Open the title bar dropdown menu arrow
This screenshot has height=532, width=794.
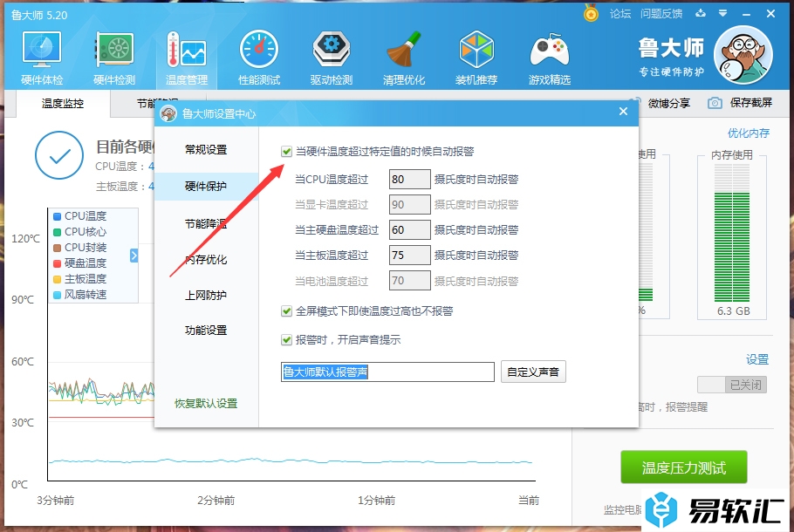click(x=723, y=14)
